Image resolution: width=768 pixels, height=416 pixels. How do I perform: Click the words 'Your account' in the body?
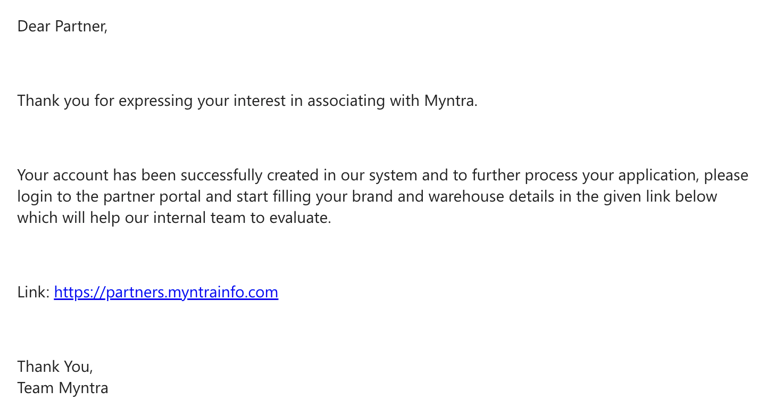click(x=62, y=175)
